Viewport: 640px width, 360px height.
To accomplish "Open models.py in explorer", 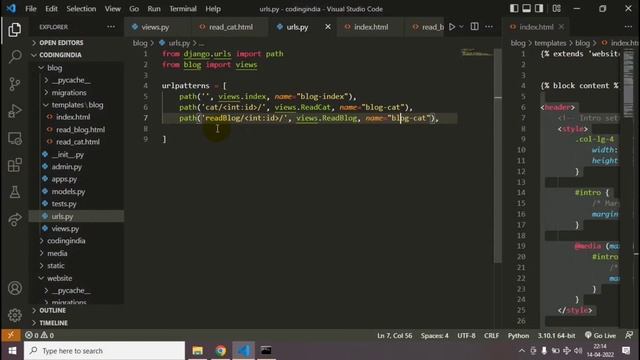I will tap(68, 191).
